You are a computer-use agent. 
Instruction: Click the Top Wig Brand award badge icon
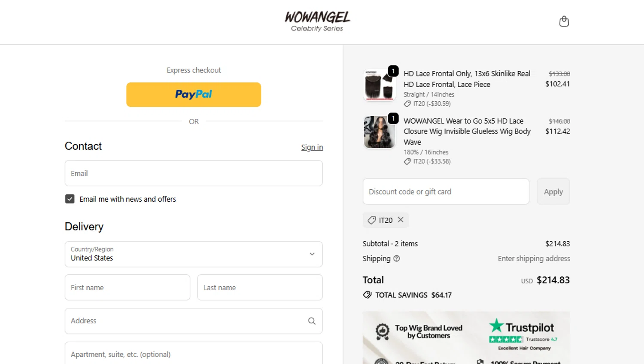click(x=382, y=331)
